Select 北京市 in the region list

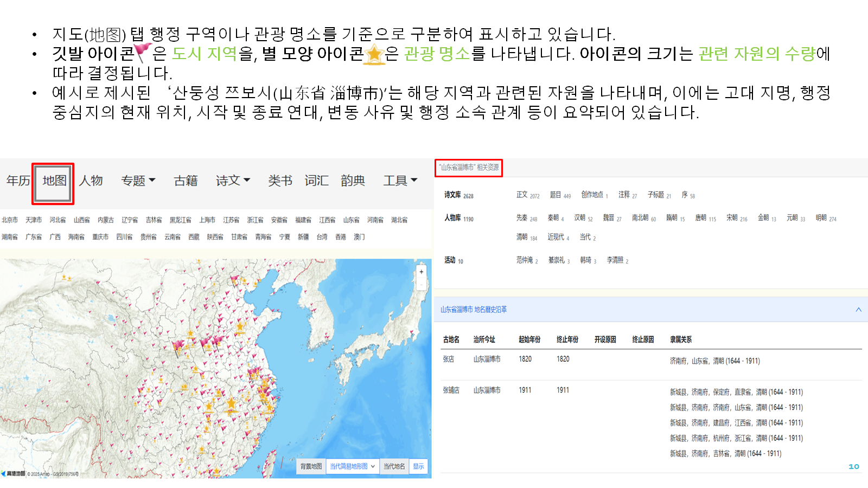pos(10,220)
